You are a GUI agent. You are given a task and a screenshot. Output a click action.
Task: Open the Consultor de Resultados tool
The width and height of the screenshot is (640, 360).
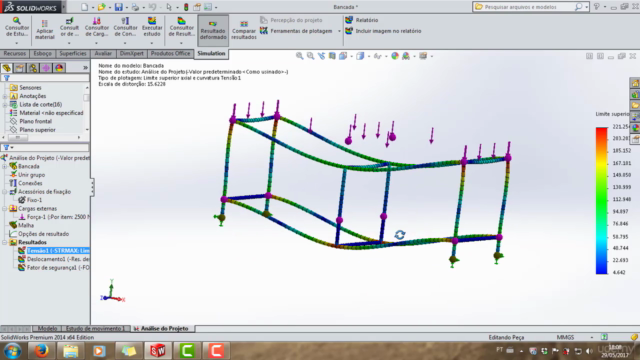182,27
